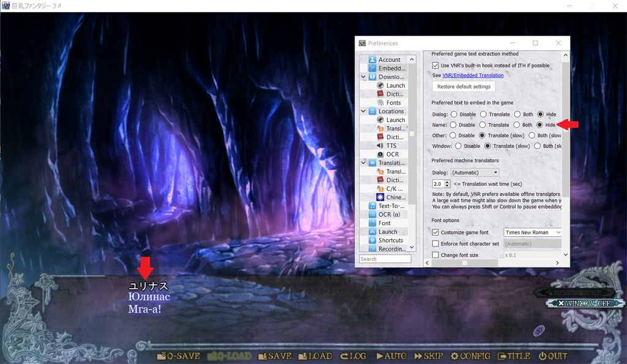Select Disable for Name embed text
The height and width of the screenshot is (364, 627).
tap(453, 125)
